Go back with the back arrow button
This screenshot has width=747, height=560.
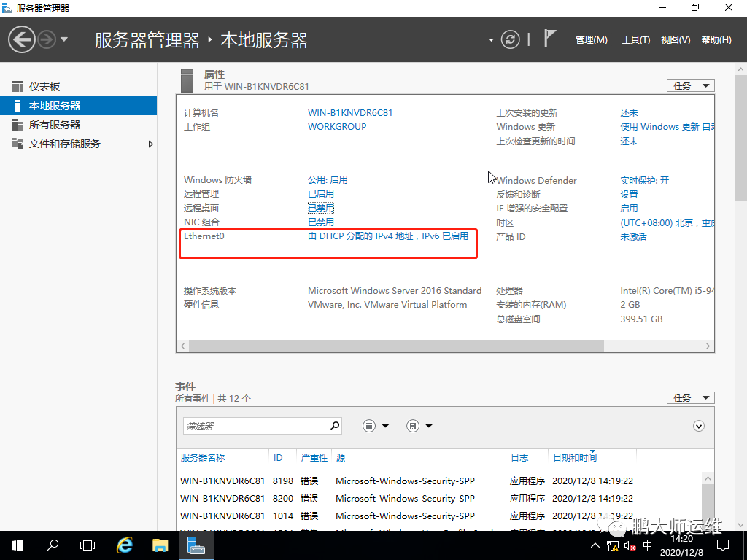21,39
